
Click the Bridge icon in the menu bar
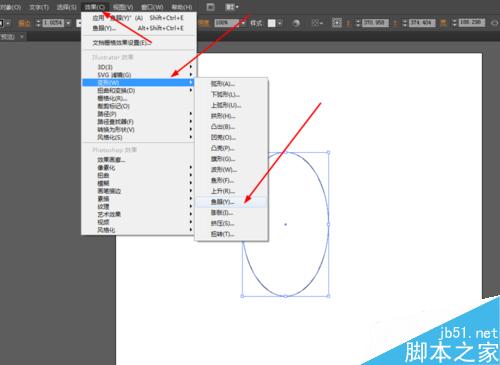click(x=210, y=7)
